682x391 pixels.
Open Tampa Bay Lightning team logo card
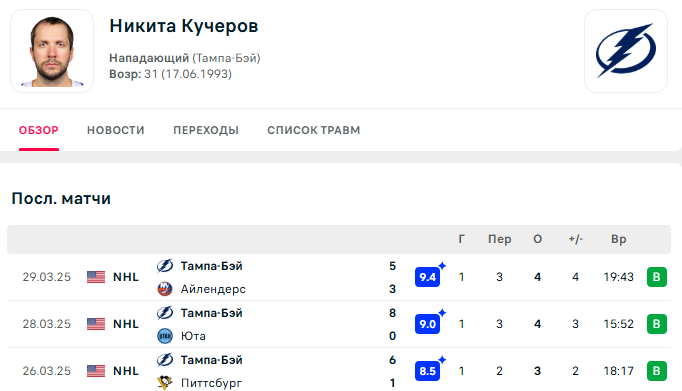pos(625,51)
